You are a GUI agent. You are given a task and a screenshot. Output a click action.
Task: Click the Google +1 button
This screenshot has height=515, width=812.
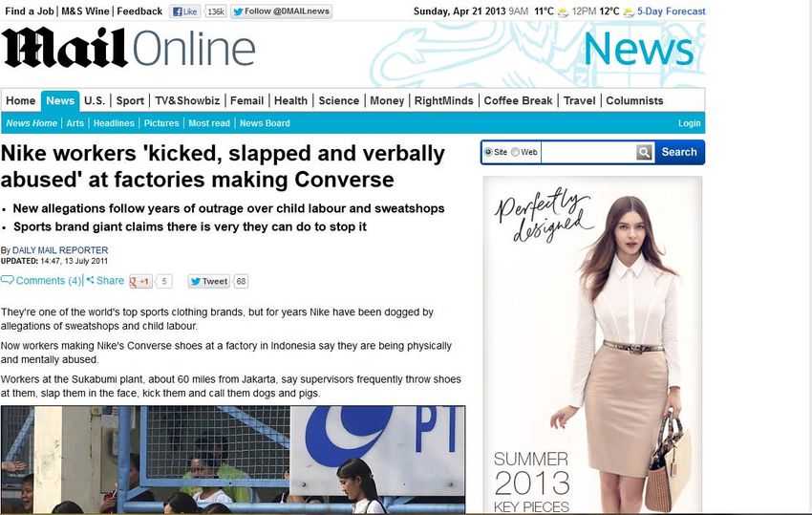(140, 281)
